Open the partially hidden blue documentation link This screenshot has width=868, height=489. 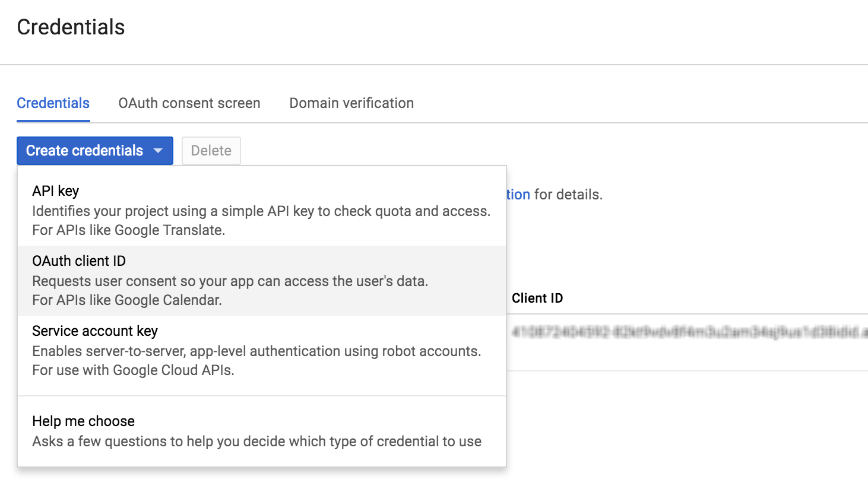pyautogui.click(x=518, y=195)
